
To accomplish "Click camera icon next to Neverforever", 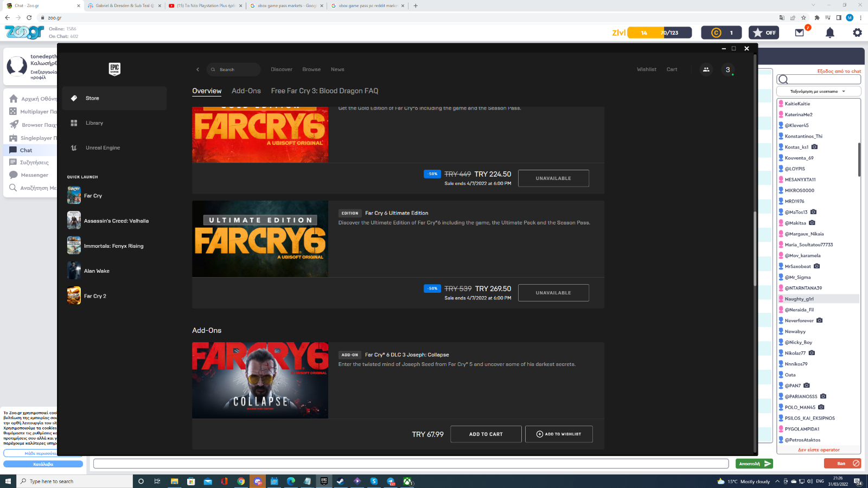I will click(819, 320).
